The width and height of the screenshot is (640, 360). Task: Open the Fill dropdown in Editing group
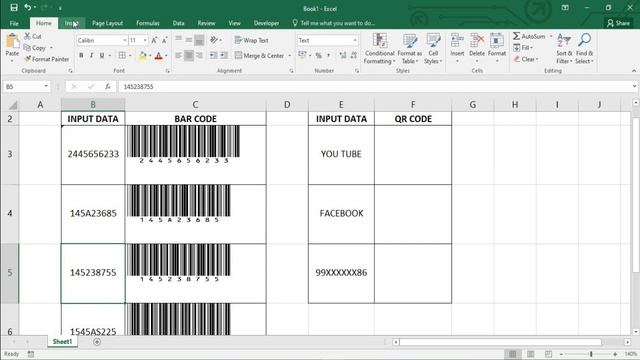[x=523, y=48]
